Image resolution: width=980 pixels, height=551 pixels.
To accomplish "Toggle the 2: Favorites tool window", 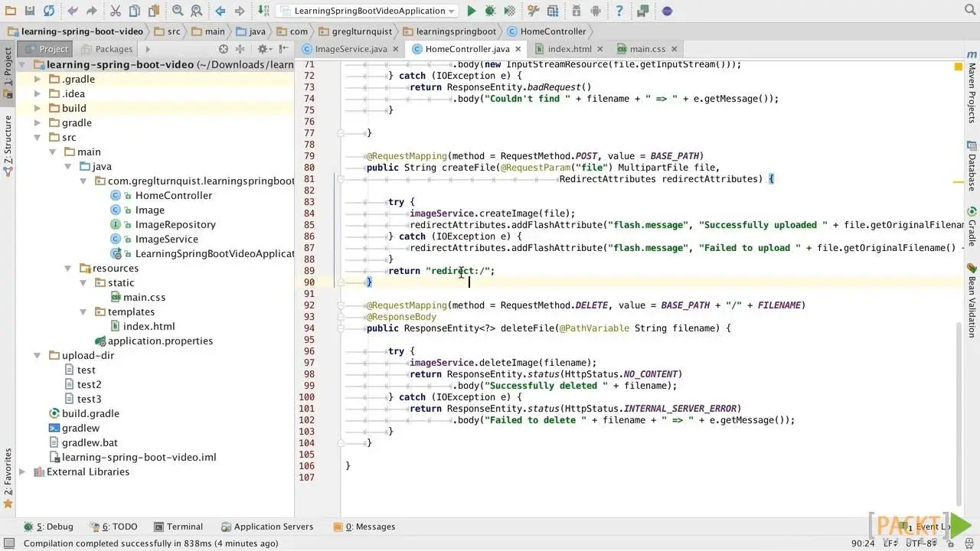I will 8,478.
